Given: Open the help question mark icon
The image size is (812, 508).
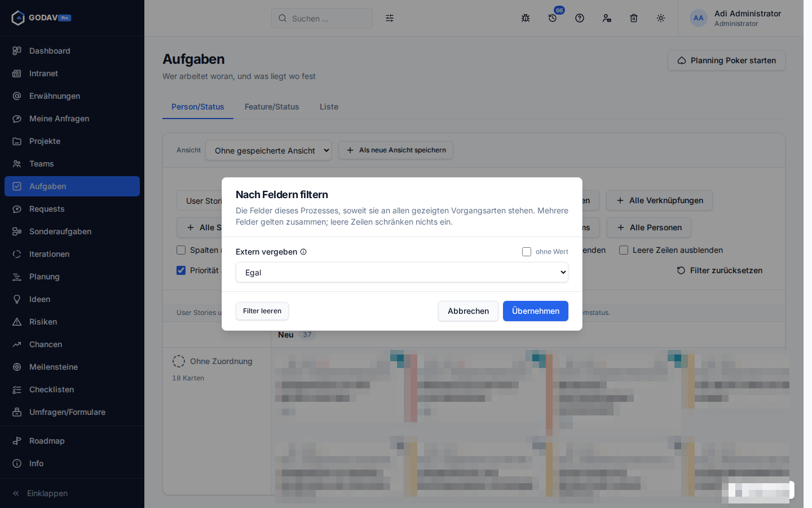Looking at the screenshot, I should click(580, 18).
